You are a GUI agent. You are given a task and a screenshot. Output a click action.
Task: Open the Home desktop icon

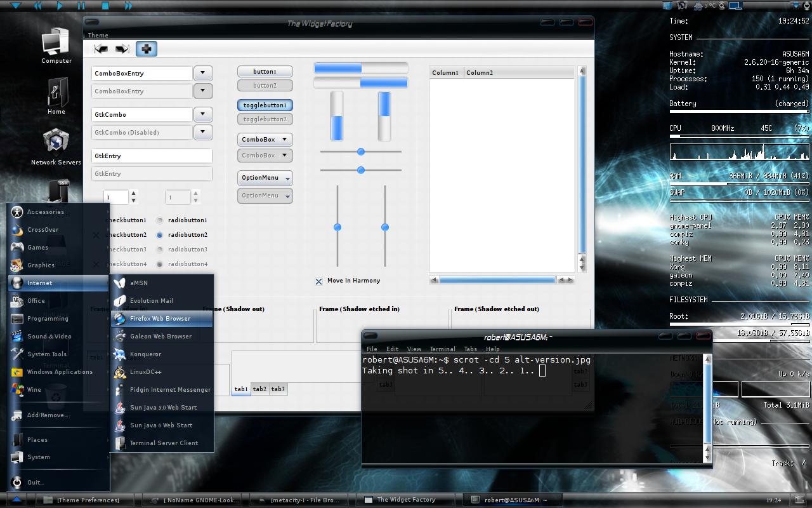tap(56, 96)
